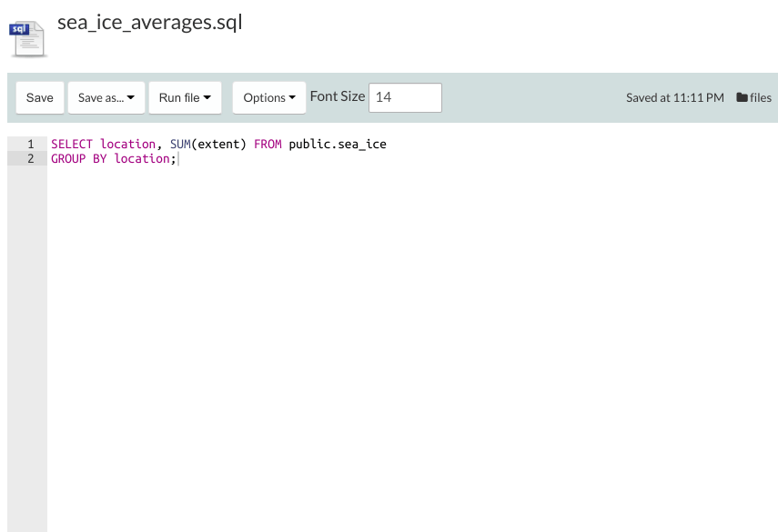The image size is (778, 532).
Task: Click the SQL file icon beside the title
Action: tap(25, 39)
